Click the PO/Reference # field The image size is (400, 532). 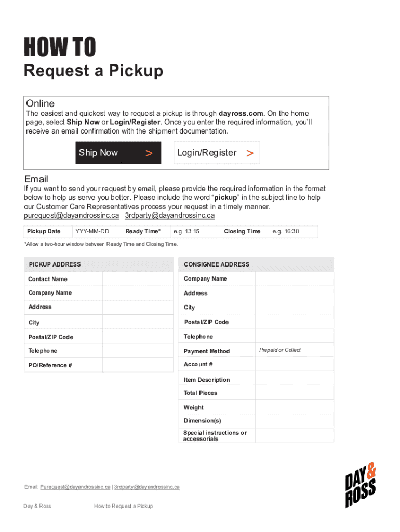click(137, 365)
